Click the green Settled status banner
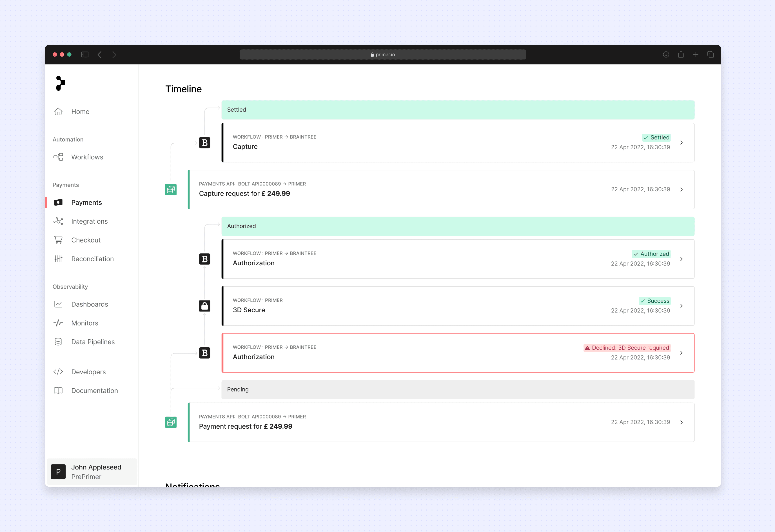 click(458, 110)
